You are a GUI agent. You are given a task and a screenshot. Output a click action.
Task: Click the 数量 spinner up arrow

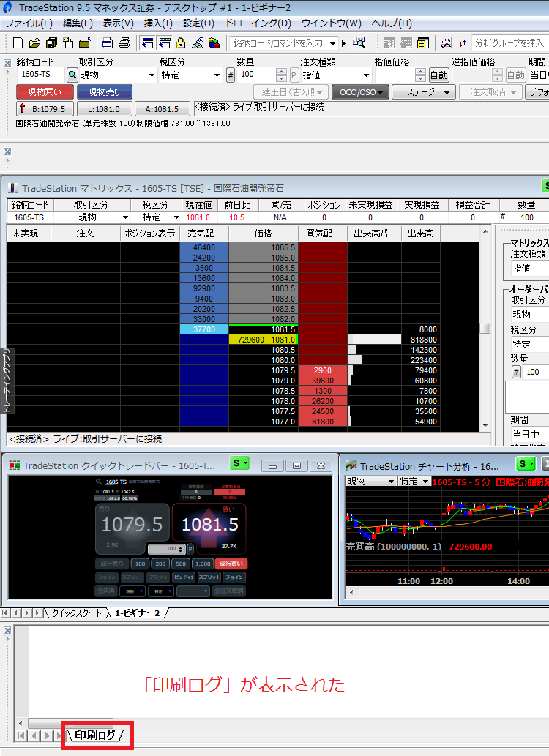(x=281, y=72)
